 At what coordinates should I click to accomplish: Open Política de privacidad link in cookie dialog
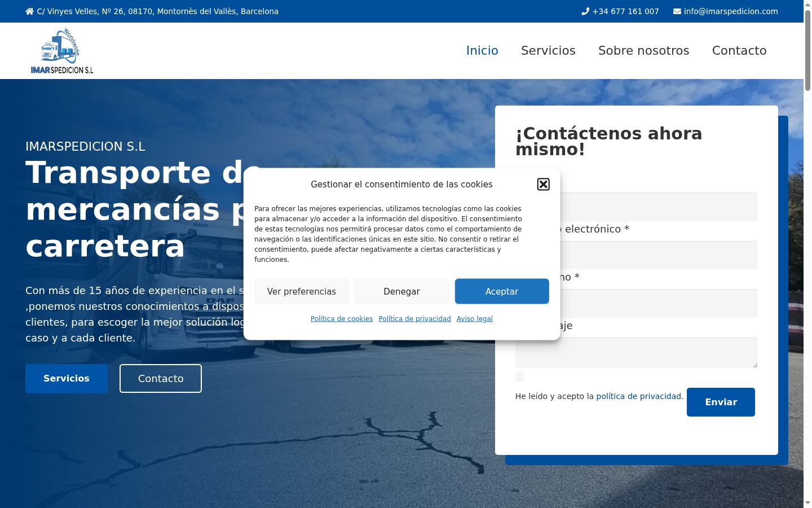[x=414, y=319]
